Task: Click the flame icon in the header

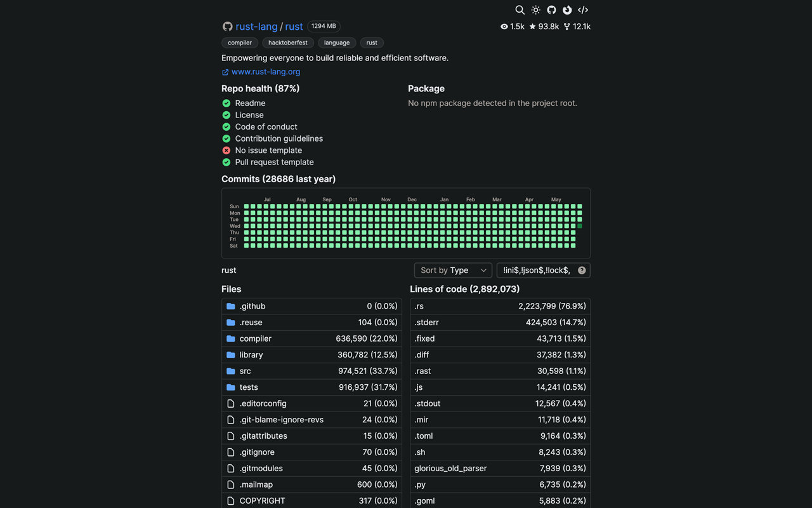Action: (x=566, y=10)
